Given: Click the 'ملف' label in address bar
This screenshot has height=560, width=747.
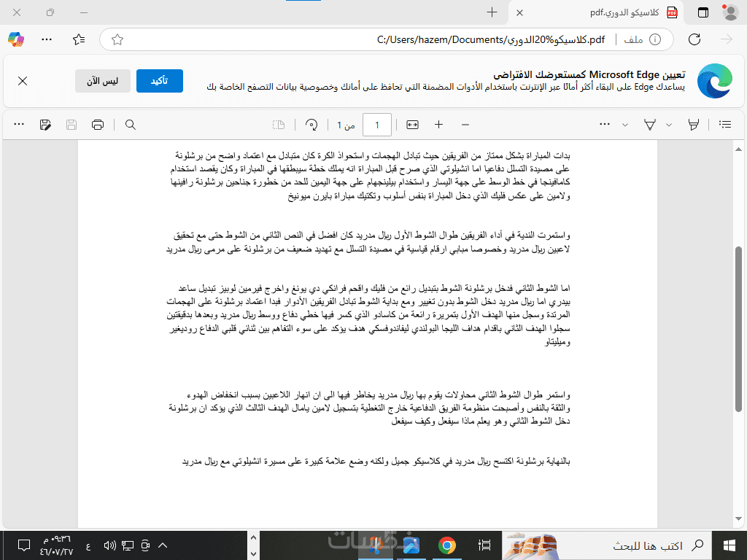Looking at the screenshot, I should pyautogui.click(x=634, y=39).
